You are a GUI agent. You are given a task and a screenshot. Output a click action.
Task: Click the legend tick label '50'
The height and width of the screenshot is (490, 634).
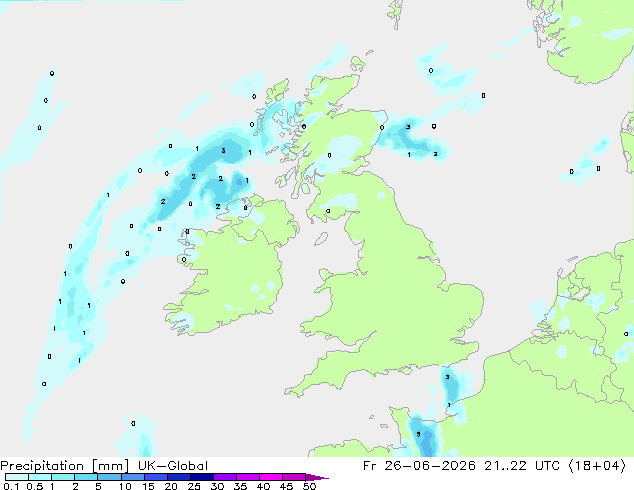coord(309,486)
